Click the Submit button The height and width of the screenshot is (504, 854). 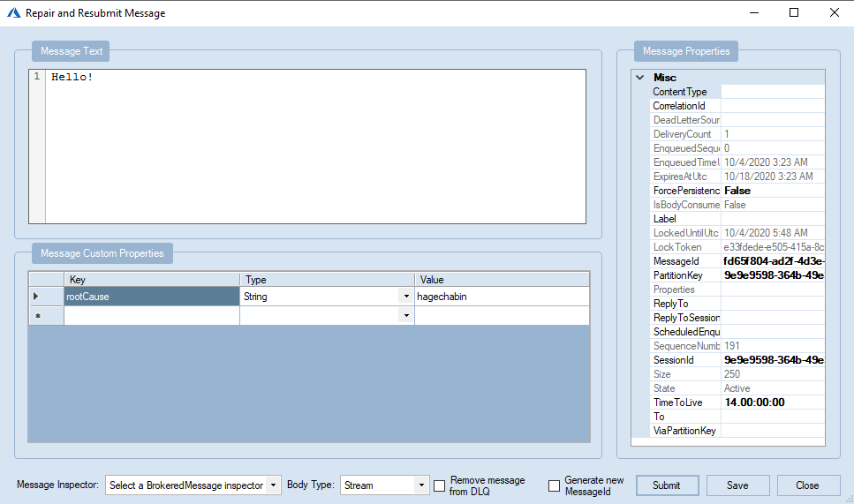[x=667, y=485]
